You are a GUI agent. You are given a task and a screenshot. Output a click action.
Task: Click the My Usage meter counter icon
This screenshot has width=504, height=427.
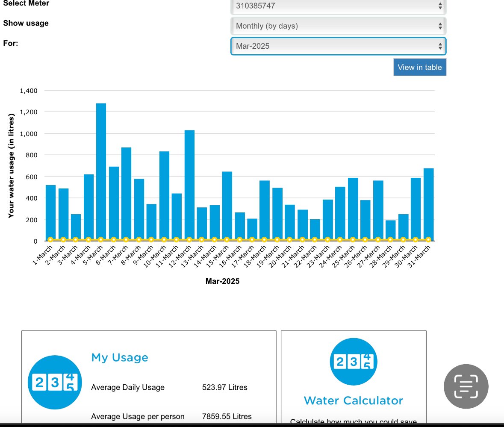point(55,383)
